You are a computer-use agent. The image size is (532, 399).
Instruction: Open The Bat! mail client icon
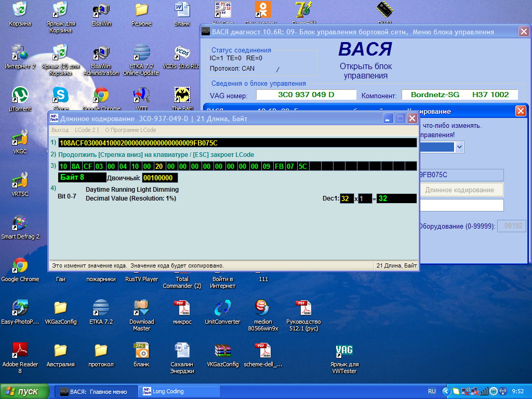click(x=182, y=96)
